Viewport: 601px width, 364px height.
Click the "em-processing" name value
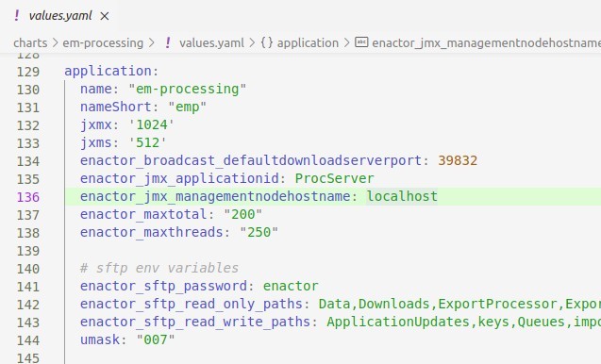[188, 90]
